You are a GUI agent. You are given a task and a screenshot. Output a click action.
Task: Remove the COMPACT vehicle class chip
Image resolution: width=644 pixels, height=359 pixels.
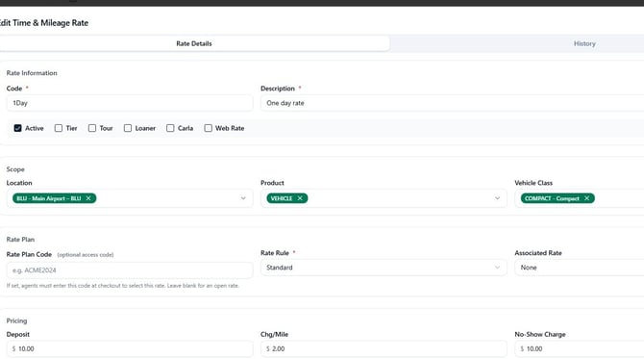point(587,198)
